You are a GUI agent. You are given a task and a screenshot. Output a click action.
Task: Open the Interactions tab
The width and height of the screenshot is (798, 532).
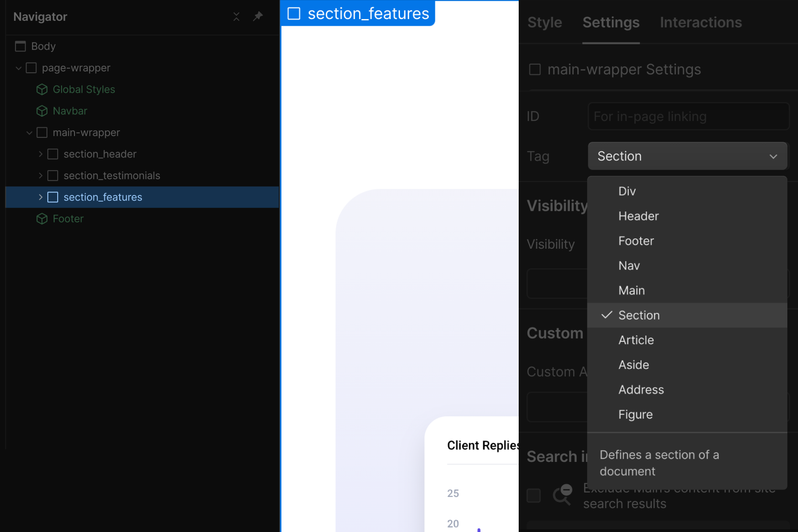(700, 22)
